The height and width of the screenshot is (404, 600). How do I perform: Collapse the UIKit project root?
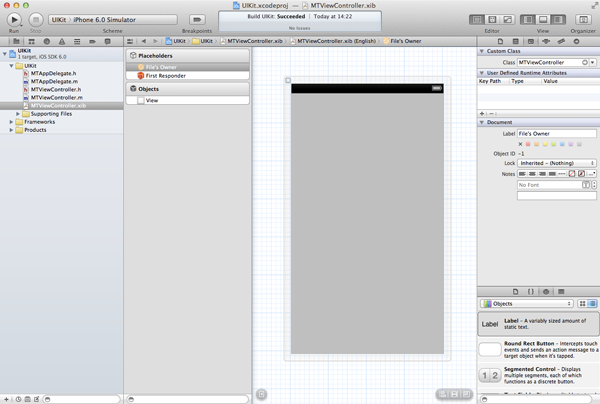point(5,54)
